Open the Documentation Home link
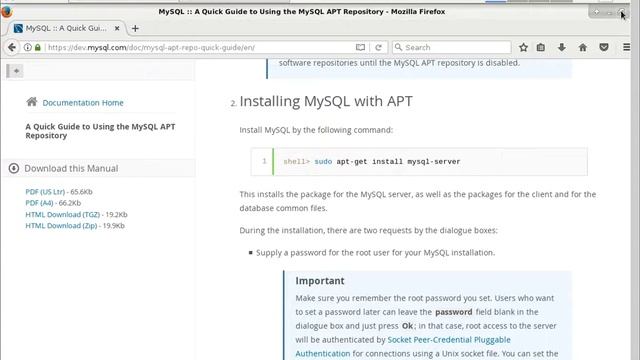Image resolution: width=640 pixels, height=360 pixels. tap(83, 103)
